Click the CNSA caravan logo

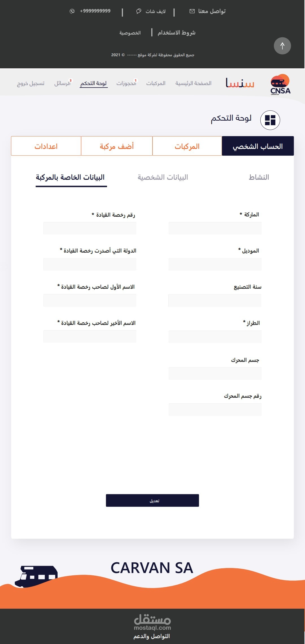pyautogui.click(x=280, y=84)
